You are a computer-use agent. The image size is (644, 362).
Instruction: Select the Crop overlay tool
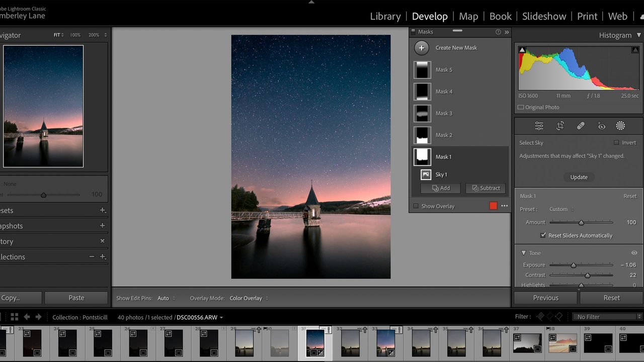point(560,126)
